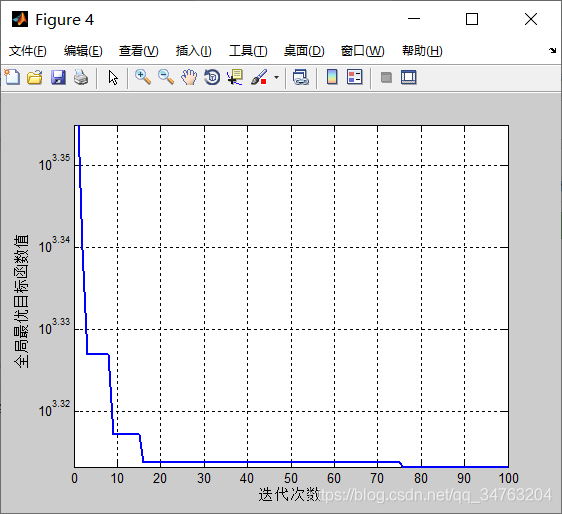562x514 pixels.
Task: Click the x-axis tick label 100
Action: click(x=508, y=478)
